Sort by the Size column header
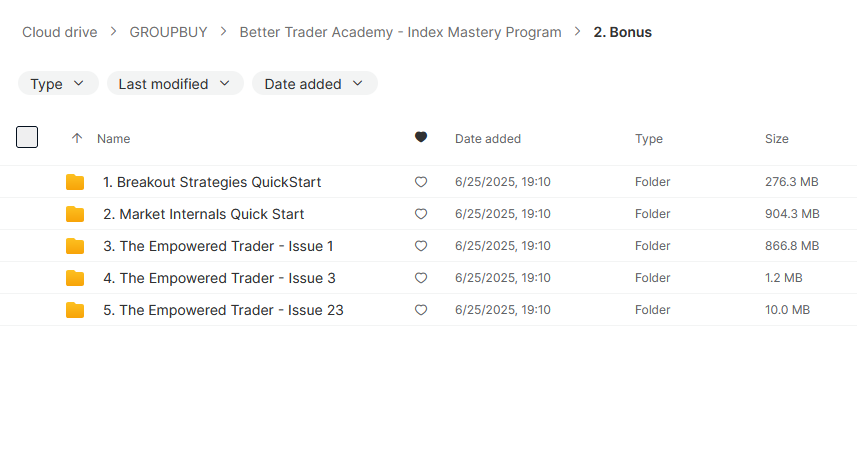 (x=777, y=139)
